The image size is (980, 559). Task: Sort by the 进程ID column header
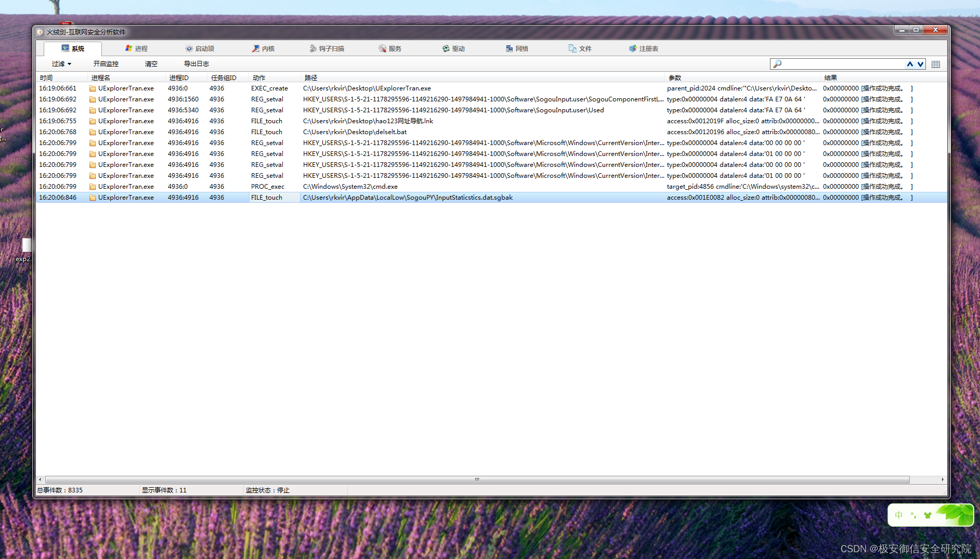pyautogui.click(x=187, y=77)
